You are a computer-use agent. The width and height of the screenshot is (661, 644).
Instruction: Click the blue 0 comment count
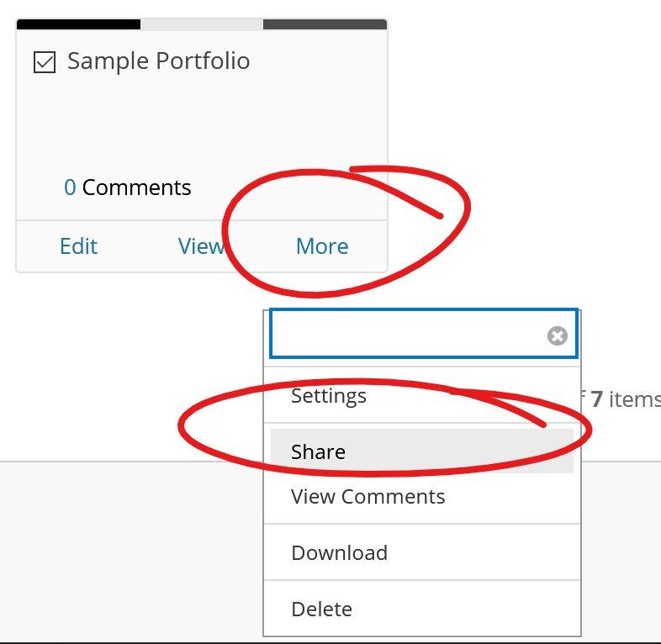tap(70, 187)
